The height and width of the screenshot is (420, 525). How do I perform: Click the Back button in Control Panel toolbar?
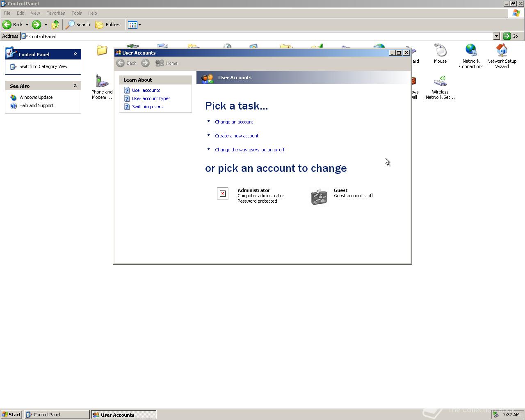pyautogui.click(x=13, y=25)
